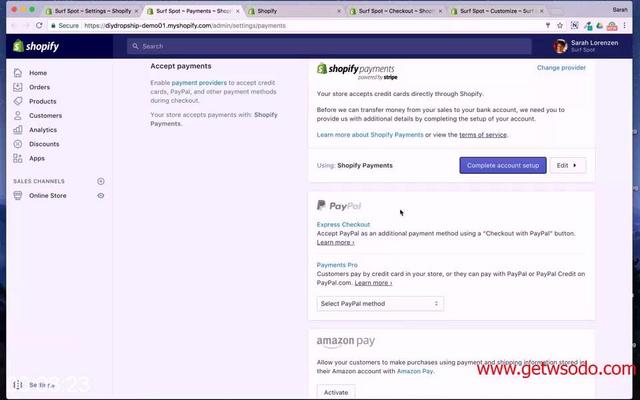Click the Settings gear icon at bottom of sidebar

coord(18,384)
